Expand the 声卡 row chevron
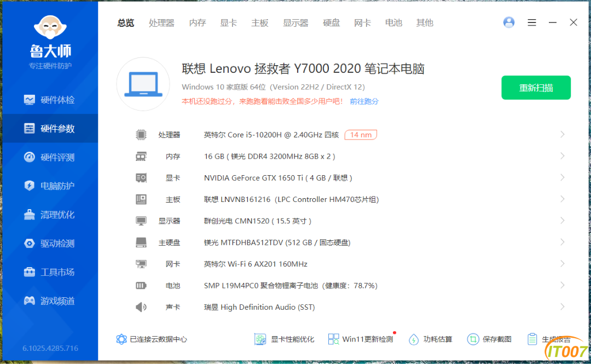This screenshot has width=591, height=364. point(563,307)
